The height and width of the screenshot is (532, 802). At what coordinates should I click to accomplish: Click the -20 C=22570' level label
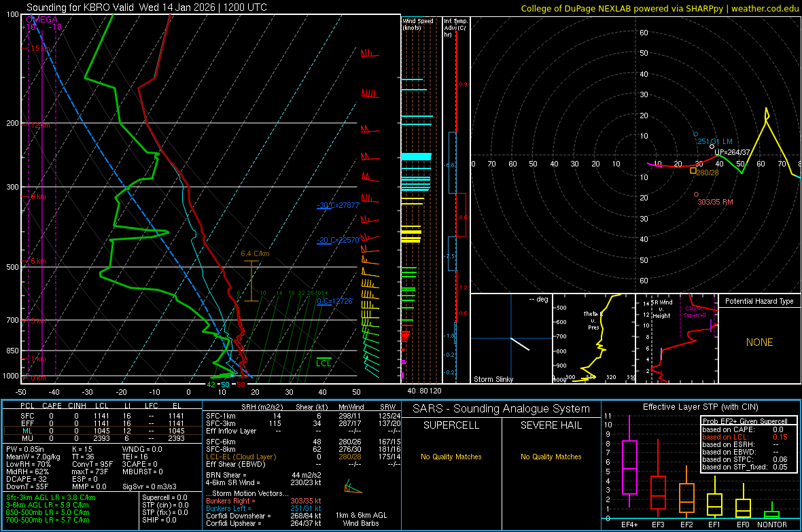[x=338, y=239]
